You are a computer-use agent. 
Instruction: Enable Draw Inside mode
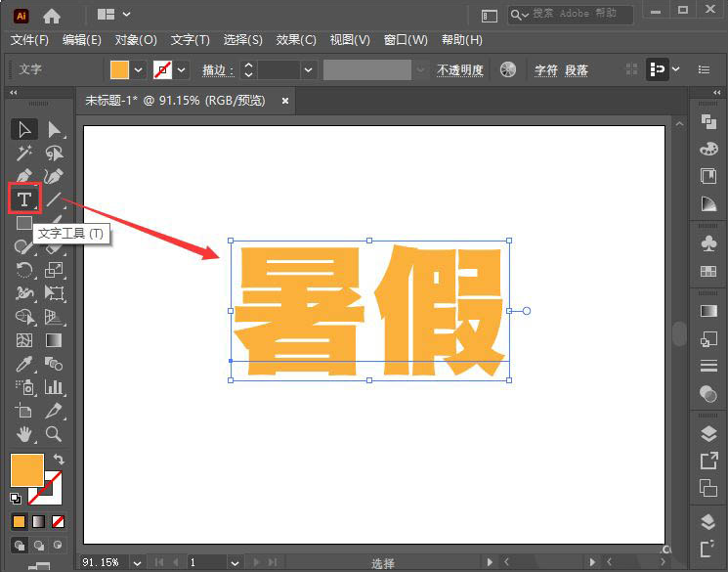[x=58, y=545]
